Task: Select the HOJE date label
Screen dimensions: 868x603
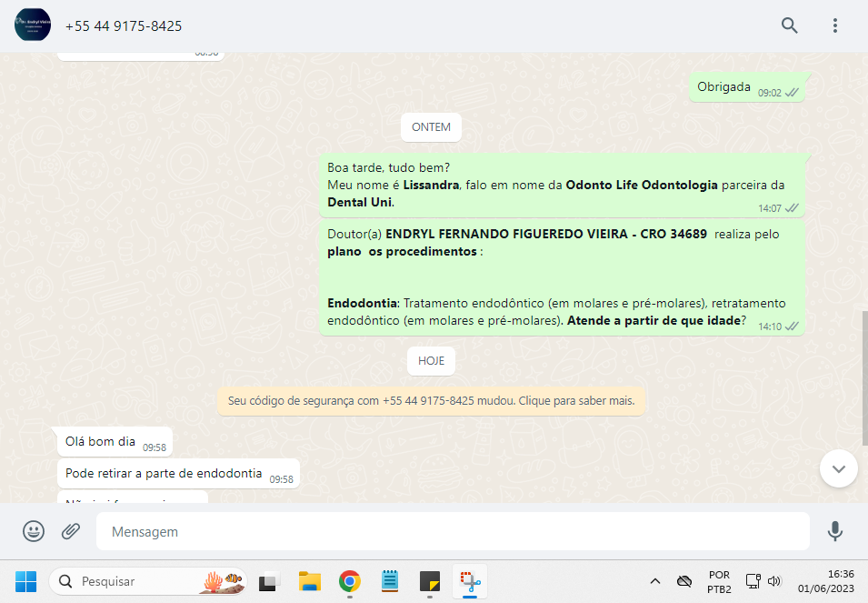Action: coord(431,361)
